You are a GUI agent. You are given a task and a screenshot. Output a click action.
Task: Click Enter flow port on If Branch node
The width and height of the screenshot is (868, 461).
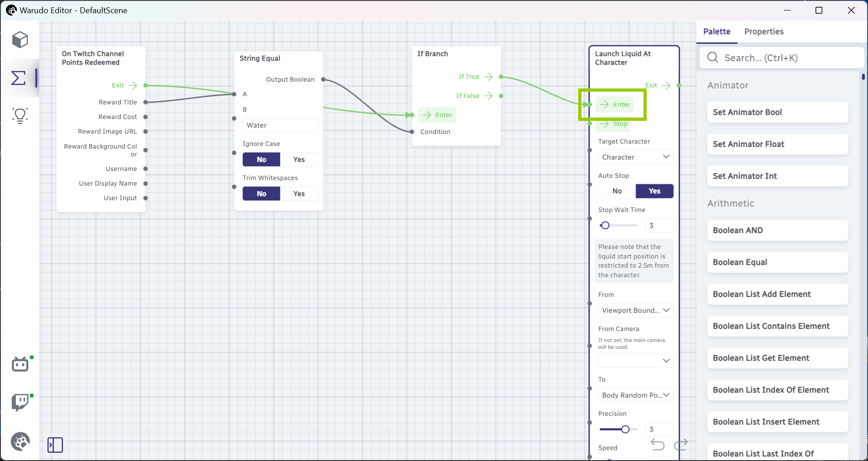[x=437, y=115]
